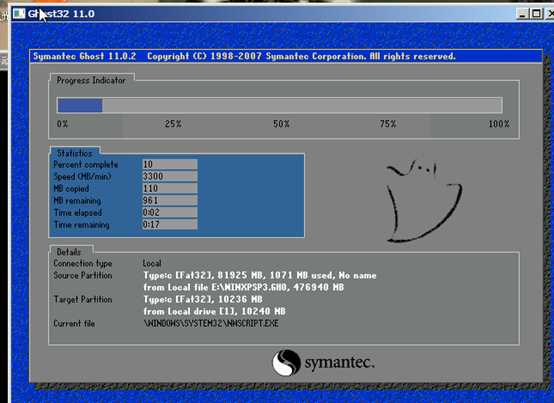Image resolution: width=554 pixels, height=403 pixels.
Task: Click the Time remaining label
Action: coord(82,225)
